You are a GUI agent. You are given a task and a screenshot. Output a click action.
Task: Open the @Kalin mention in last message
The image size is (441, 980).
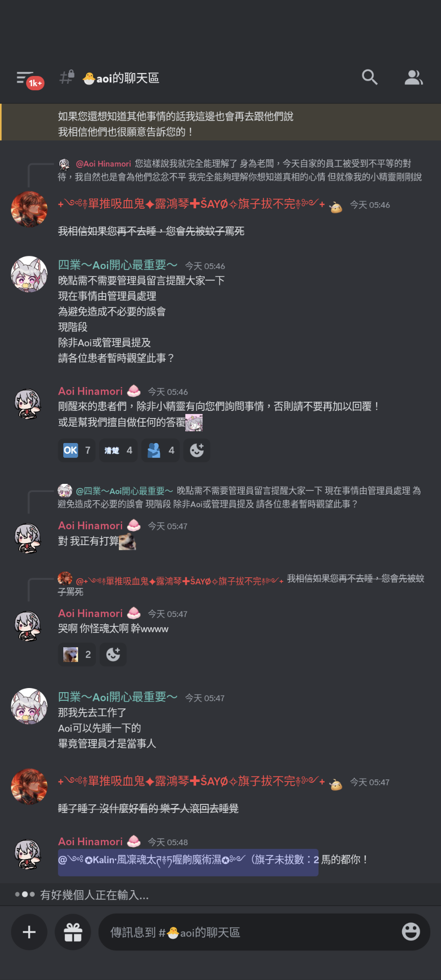[188, 860]
